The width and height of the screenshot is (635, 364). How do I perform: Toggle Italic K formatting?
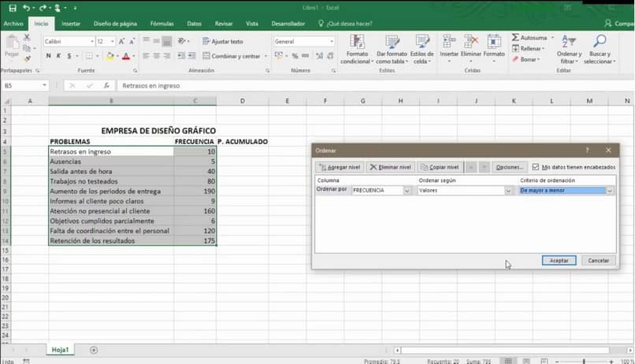59,56
